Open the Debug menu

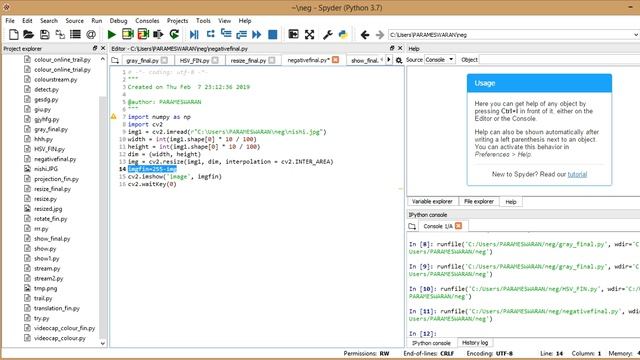[118, 20]
